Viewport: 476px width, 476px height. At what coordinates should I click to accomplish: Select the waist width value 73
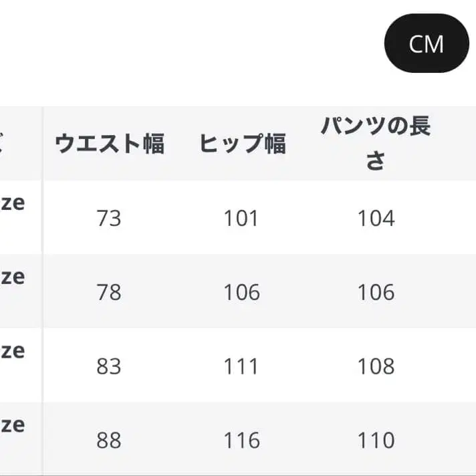pyautogui.click(x=109, y=219)
